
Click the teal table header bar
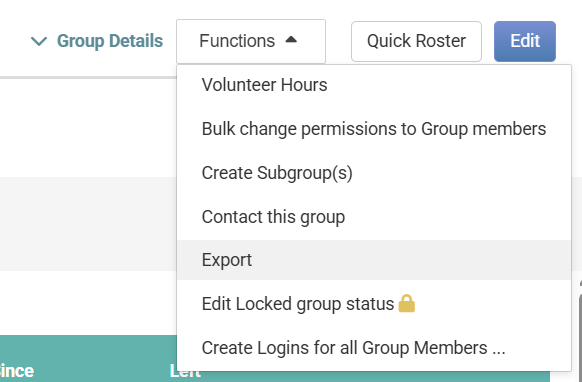pos(88,359)
